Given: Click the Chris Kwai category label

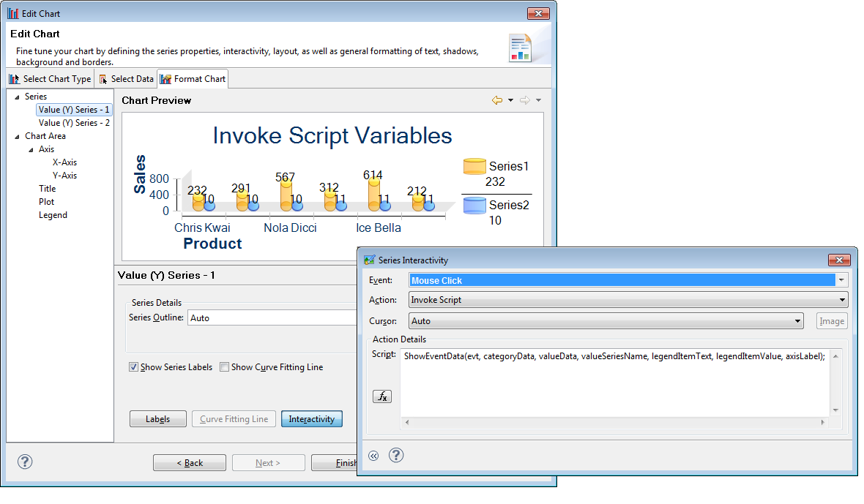Looking at the screenshot, I should pyautogui.click(x=202, y=227).
